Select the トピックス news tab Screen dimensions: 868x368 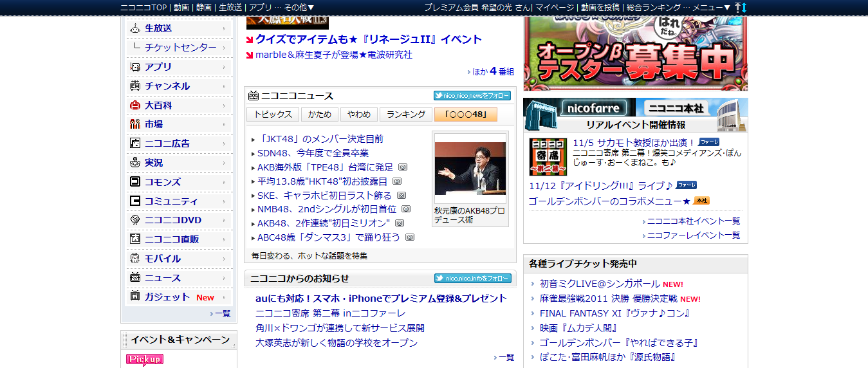click(x=273, y=115)
